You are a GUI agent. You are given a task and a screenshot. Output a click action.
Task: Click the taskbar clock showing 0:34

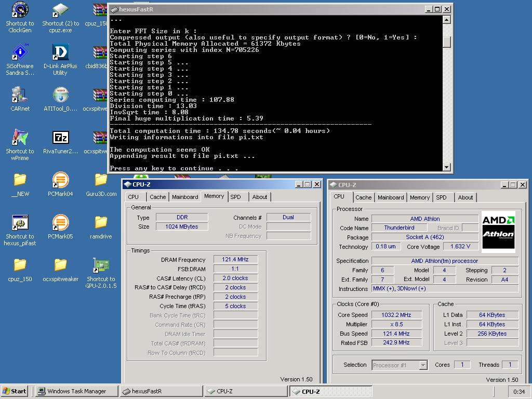[519, 392]
